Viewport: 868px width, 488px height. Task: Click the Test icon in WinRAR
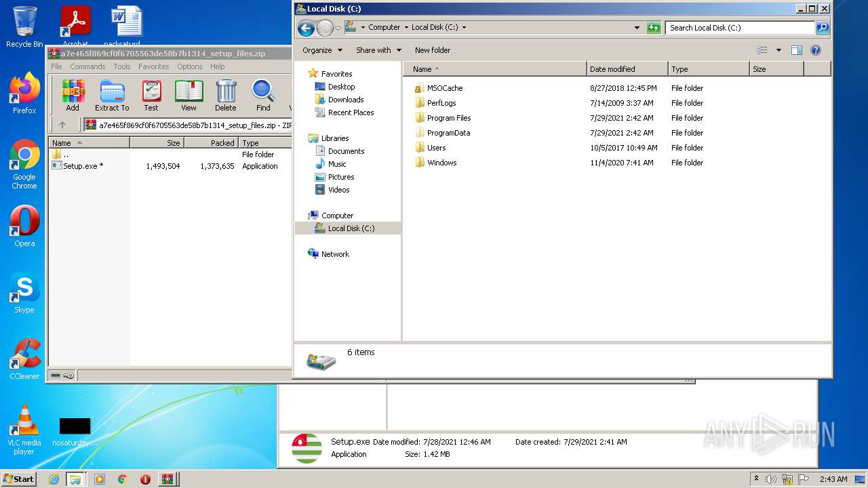click(x=151, y=96)
